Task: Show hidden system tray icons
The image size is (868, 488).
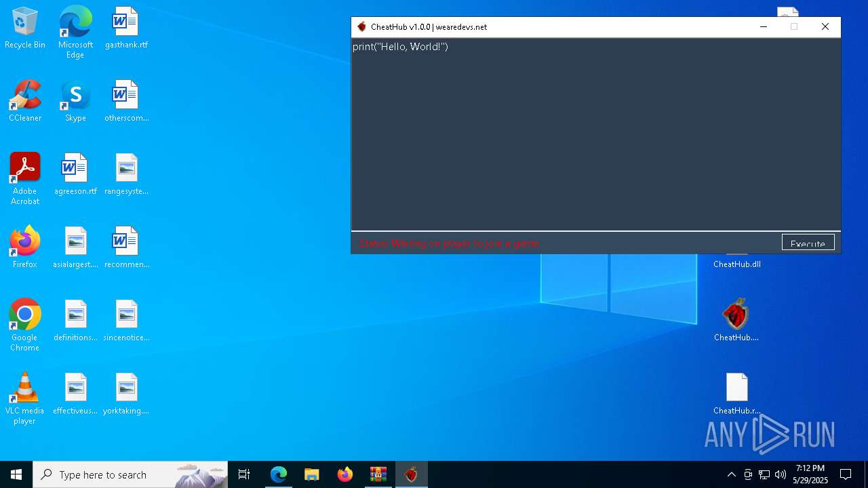Action: [x=731, y=474]
